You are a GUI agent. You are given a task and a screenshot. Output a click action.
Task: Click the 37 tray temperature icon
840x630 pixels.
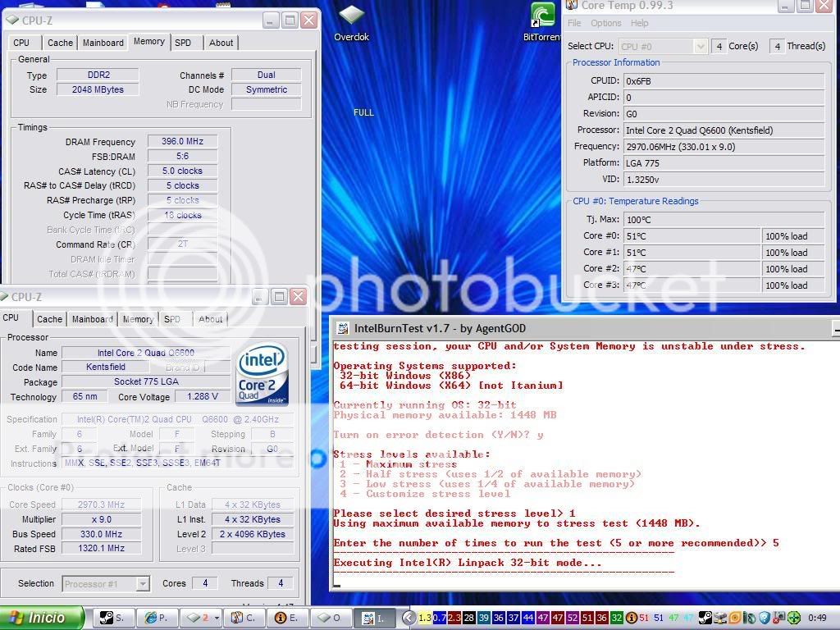(514, 618)
